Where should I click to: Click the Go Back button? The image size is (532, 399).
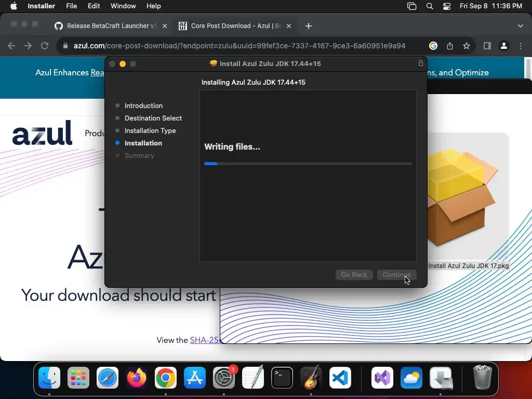[x=354, y=274]
